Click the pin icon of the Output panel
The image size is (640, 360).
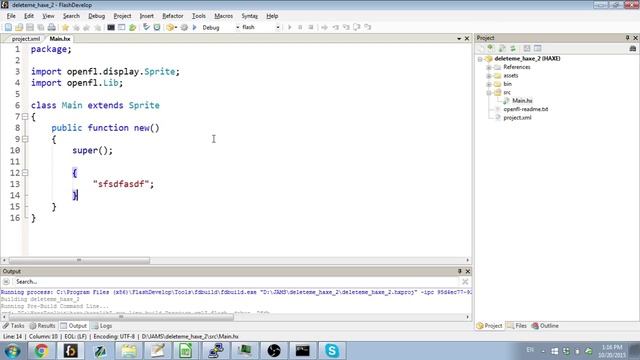pyautogui.click(x=460, y=271)
